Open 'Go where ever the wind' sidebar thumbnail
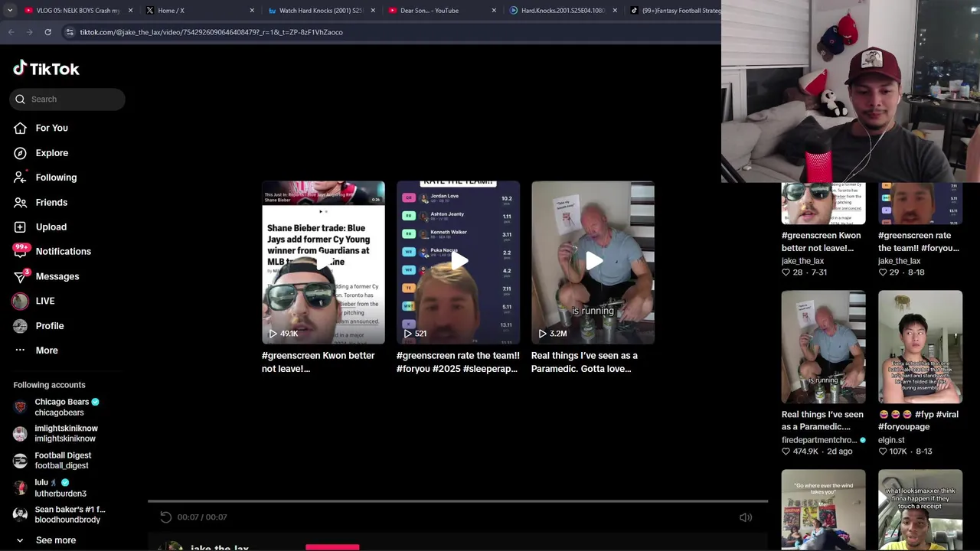Screen dimensions: 980x551 823,510
